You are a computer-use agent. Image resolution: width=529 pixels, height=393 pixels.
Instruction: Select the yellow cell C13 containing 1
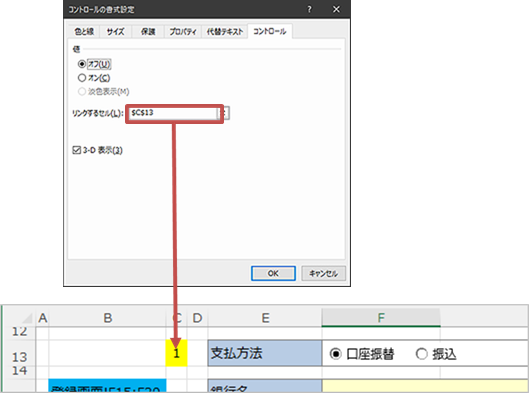pyautogui.click(x=176, y=353)
